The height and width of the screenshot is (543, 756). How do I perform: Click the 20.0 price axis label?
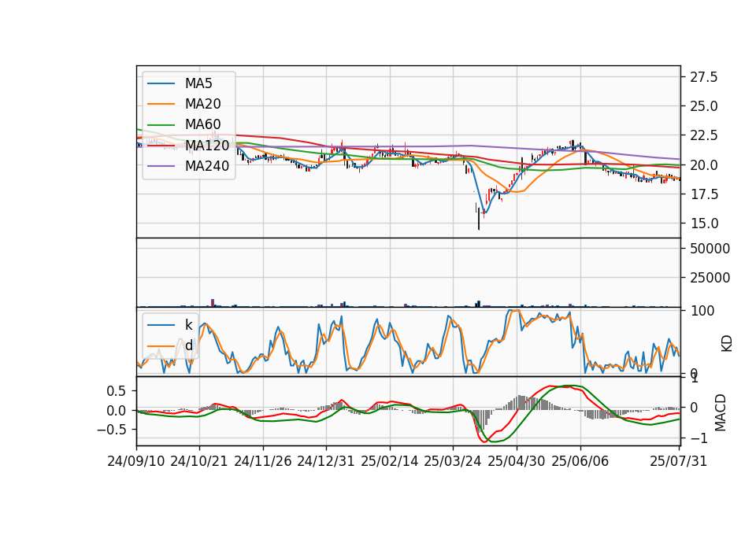703,165
